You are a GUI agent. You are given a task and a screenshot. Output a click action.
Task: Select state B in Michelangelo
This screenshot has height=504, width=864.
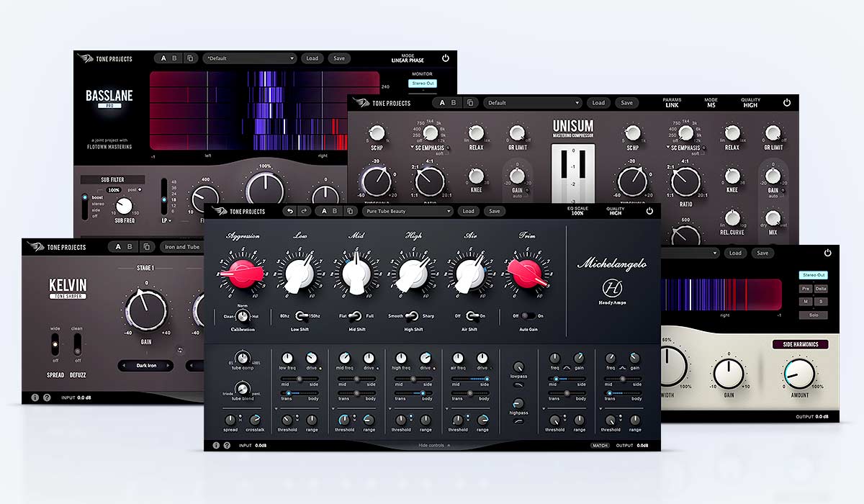point(336,211)
